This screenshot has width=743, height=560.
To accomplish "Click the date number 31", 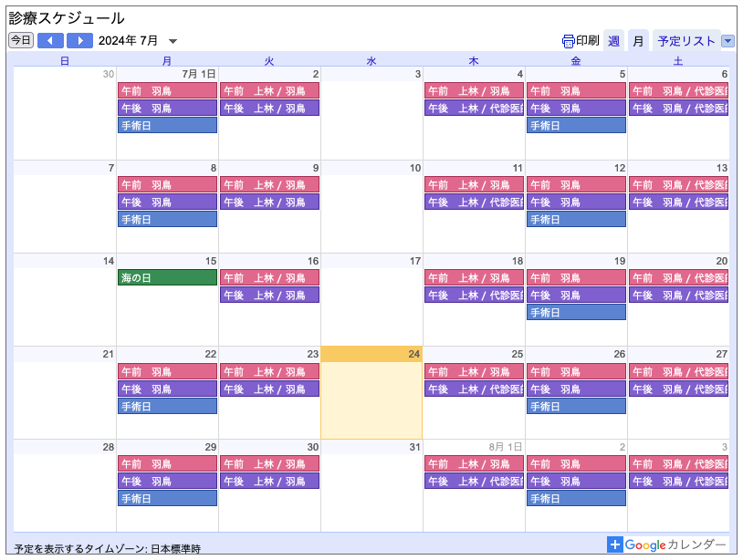I will [x=414, y=447].
